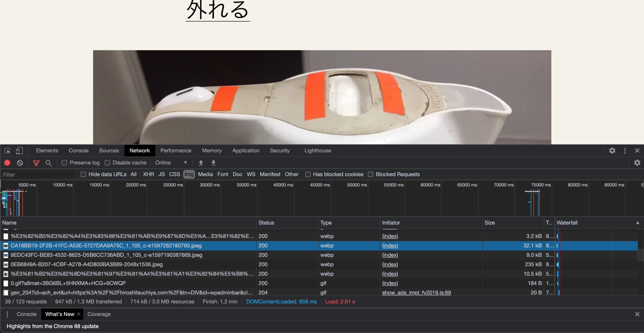Click the inspect element picker icon

[7, 151]
